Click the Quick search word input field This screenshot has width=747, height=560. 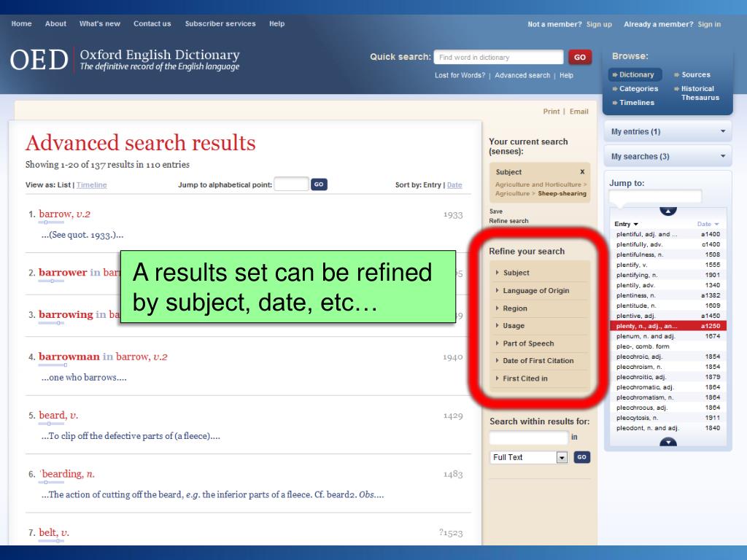pos(498,57)
